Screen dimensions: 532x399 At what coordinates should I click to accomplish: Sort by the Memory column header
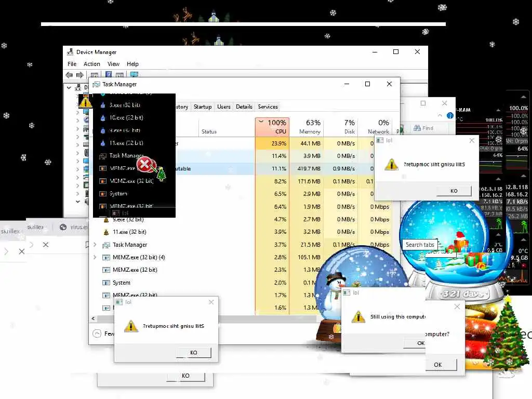click(307, 127)
